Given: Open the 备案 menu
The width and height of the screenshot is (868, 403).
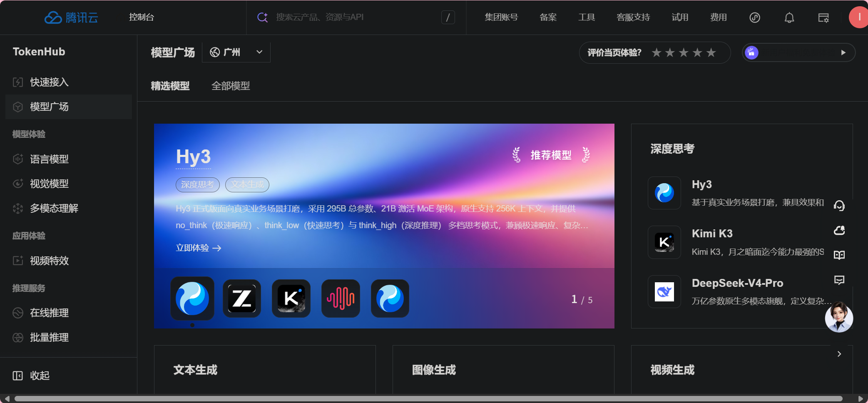Looking at the screenshot, I should [548, 17].
